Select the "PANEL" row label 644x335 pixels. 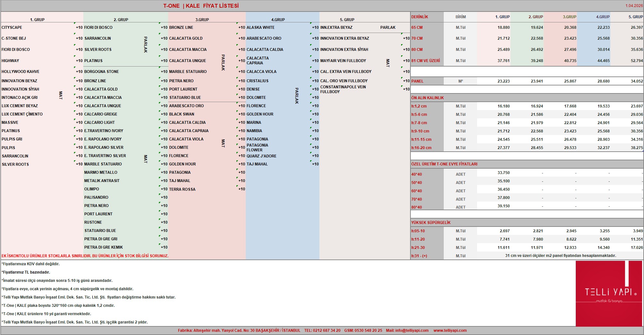point(417,81)
